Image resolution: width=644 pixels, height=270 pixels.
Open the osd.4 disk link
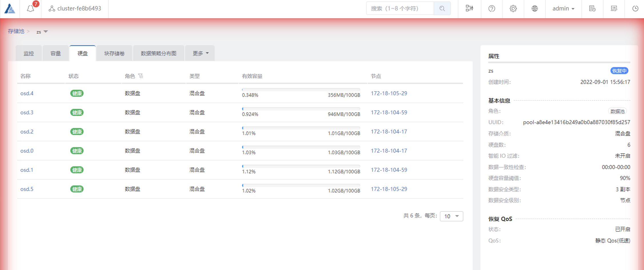coord(27,94)
